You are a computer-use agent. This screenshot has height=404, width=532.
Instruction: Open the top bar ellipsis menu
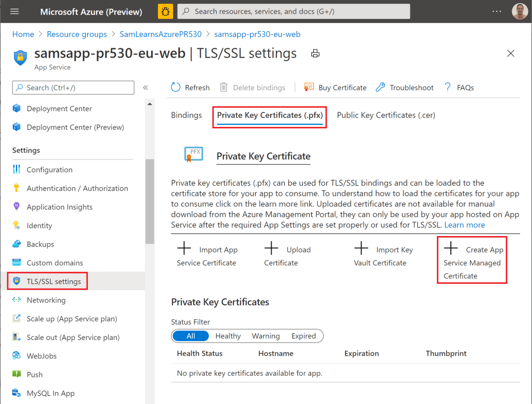point(497,11)
